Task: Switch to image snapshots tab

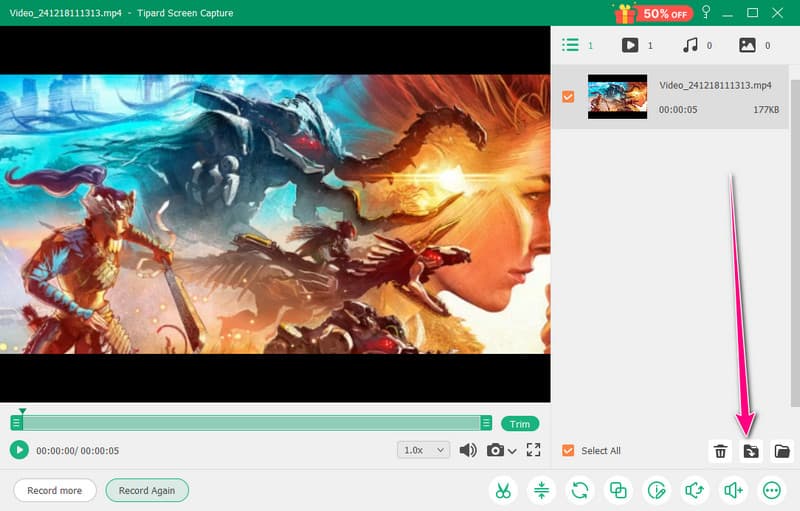Action: pos(755,45)
